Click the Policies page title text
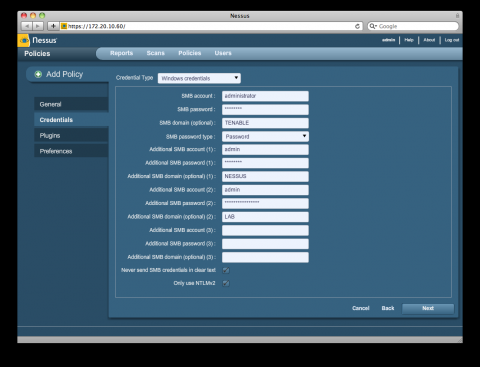Viewport: 480px width, 367px height. 37,54
